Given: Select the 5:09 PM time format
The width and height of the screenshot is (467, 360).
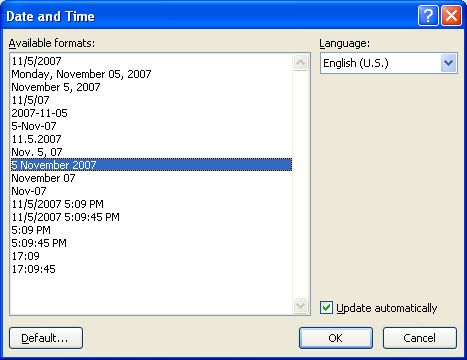Looking at the screenshot, I should coord(151,230).
